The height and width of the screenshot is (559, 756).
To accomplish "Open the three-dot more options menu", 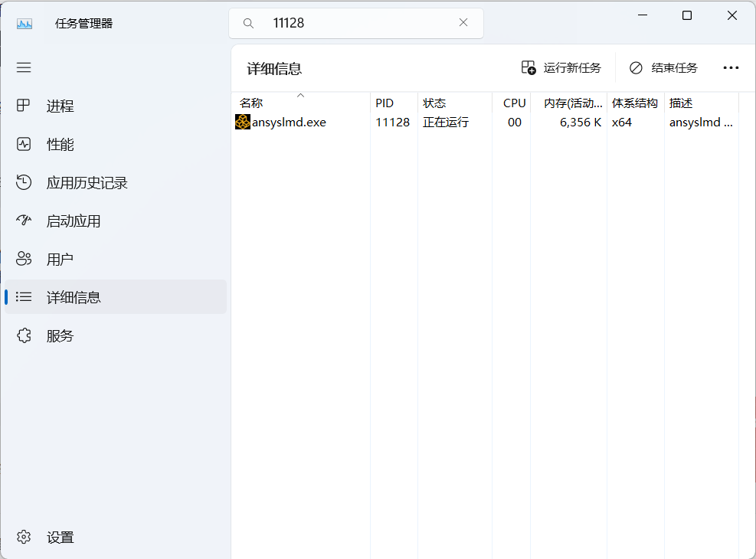I will point(731,67).
